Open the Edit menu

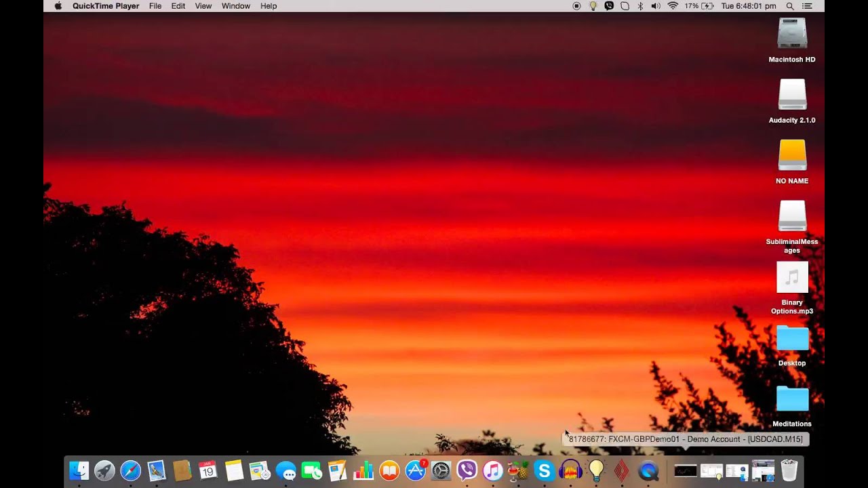click(178, 6)
